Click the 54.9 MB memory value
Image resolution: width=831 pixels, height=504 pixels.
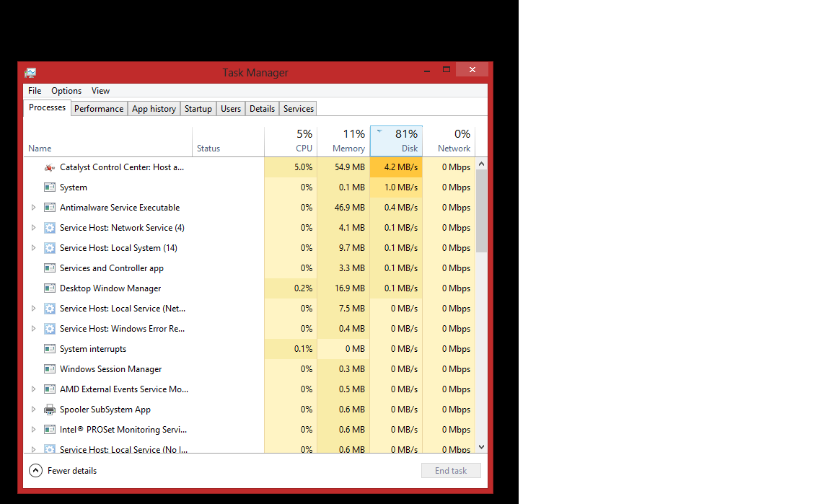(349, 167)
